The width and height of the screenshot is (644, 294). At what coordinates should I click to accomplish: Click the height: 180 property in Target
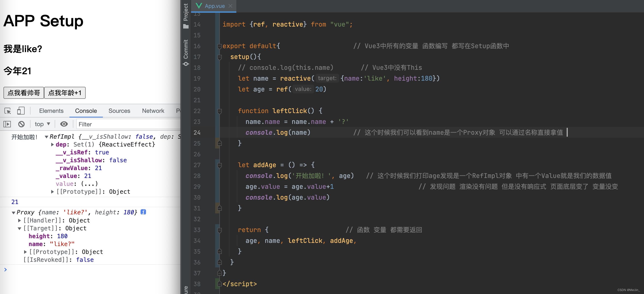pyautogui.click(x=48, y=236)
